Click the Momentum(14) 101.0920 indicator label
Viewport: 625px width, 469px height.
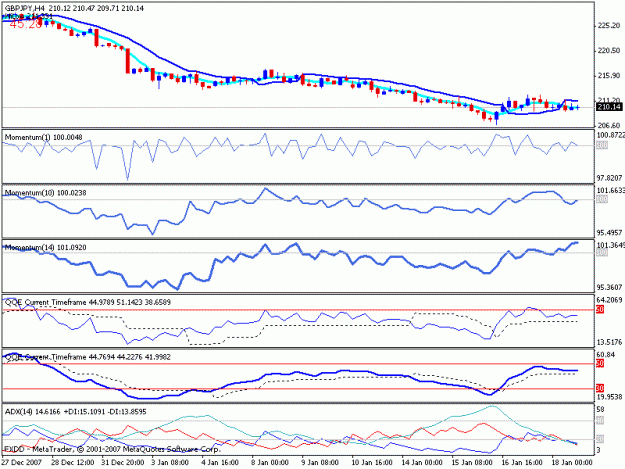click(45, 247)
